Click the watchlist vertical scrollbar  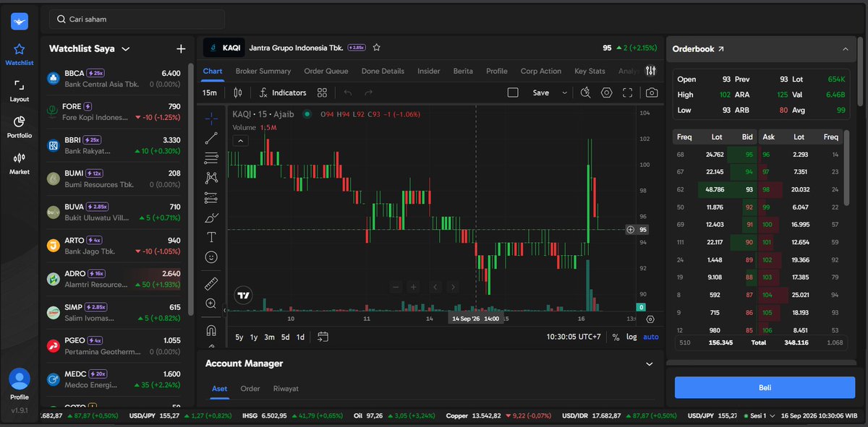pos(191,189)
